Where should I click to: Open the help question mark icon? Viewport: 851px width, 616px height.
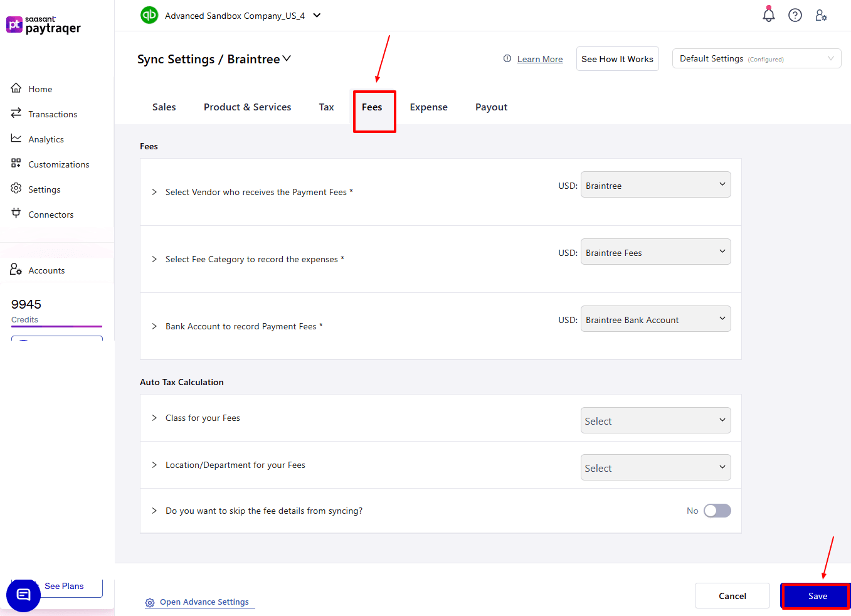point(795,15)
